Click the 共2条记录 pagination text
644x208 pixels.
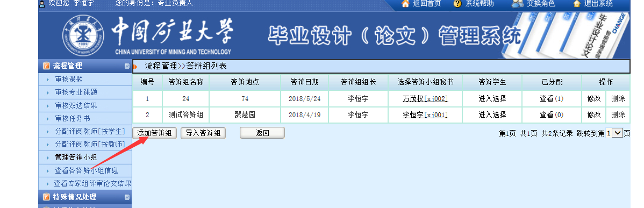[557, 133]
